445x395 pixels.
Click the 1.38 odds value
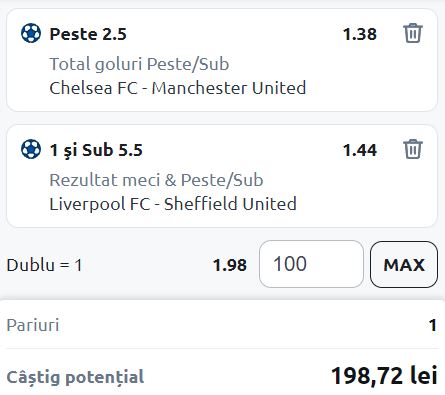pos(360,34)
